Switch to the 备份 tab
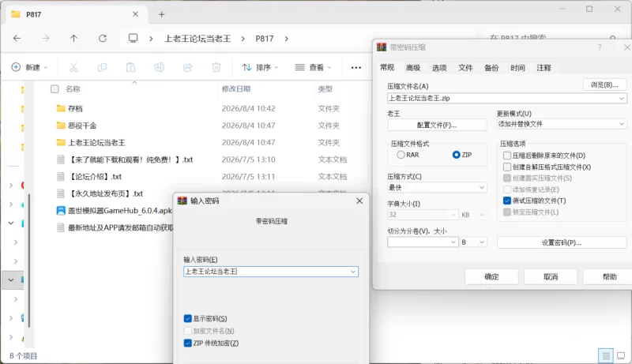Viewport: 632px width, 364px height. [491, 68]
